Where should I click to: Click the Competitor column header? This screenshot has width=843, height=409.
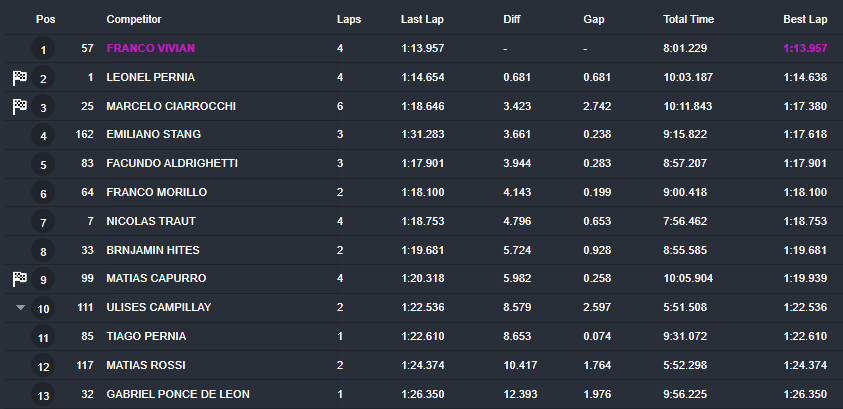click(134, 19)
